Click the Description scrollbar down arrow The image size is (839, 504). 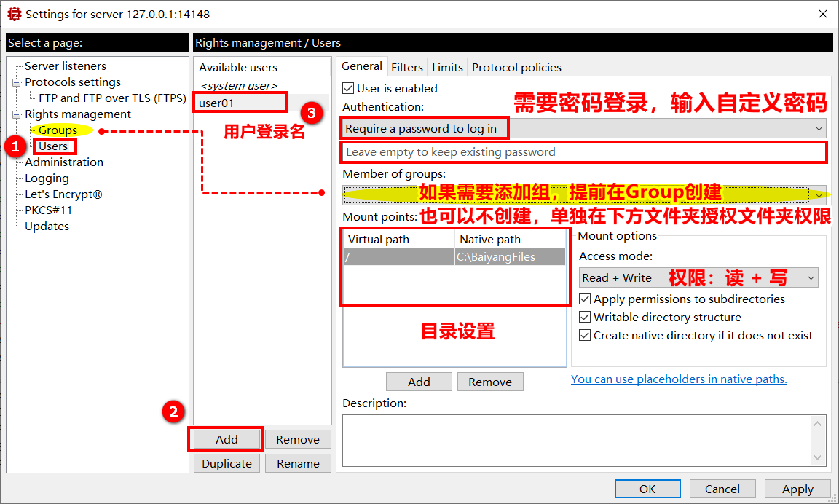(817, 457)
